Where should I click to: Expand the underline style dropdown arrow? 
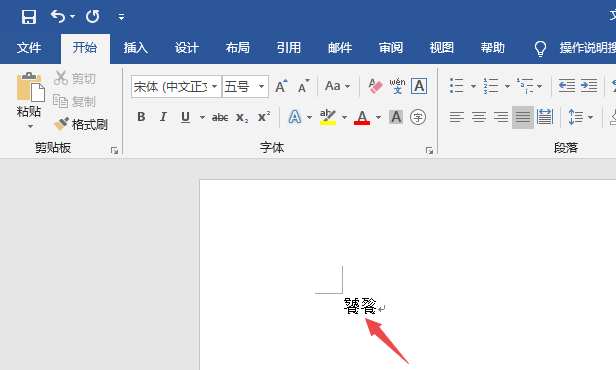click(202, 117)
